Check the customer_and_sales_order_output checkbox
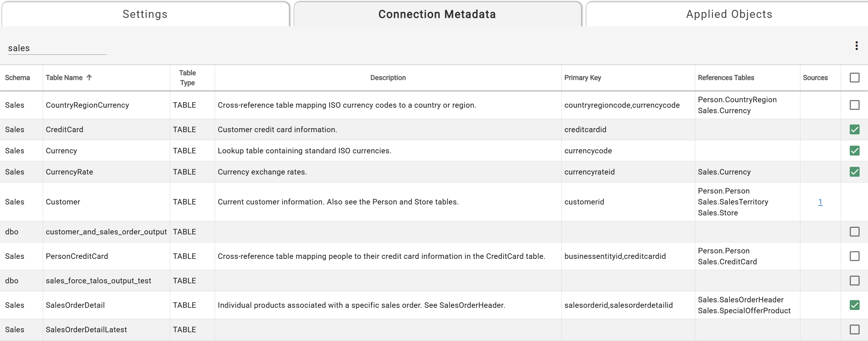This screenshot has width=868, height=341. coord(854,231)
